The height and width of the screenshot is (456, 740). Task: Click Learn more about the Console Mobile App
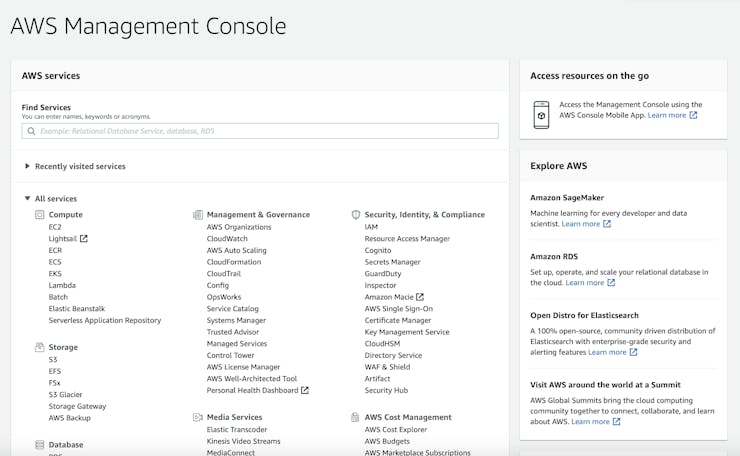(667, 115)
